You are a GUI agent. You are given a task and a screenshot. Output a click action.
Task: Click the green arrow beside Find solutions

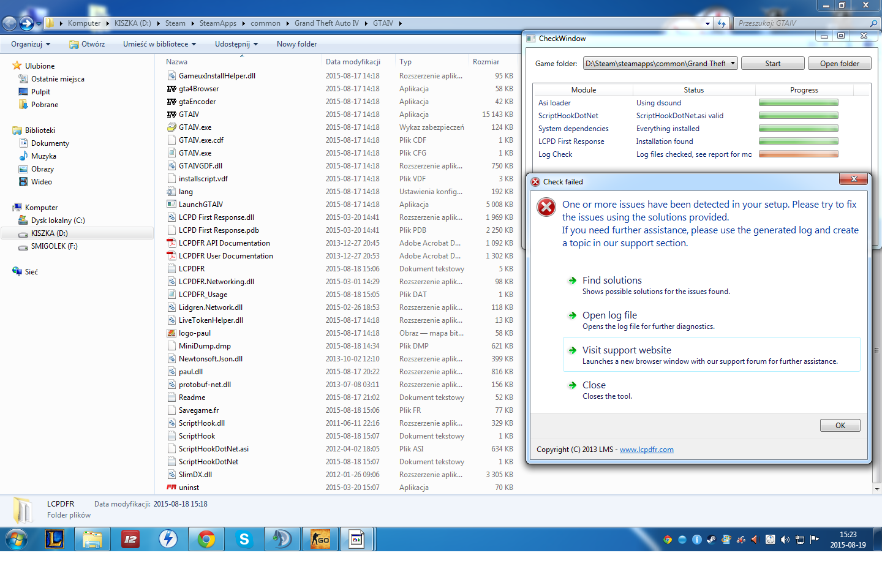pos(572,281)
